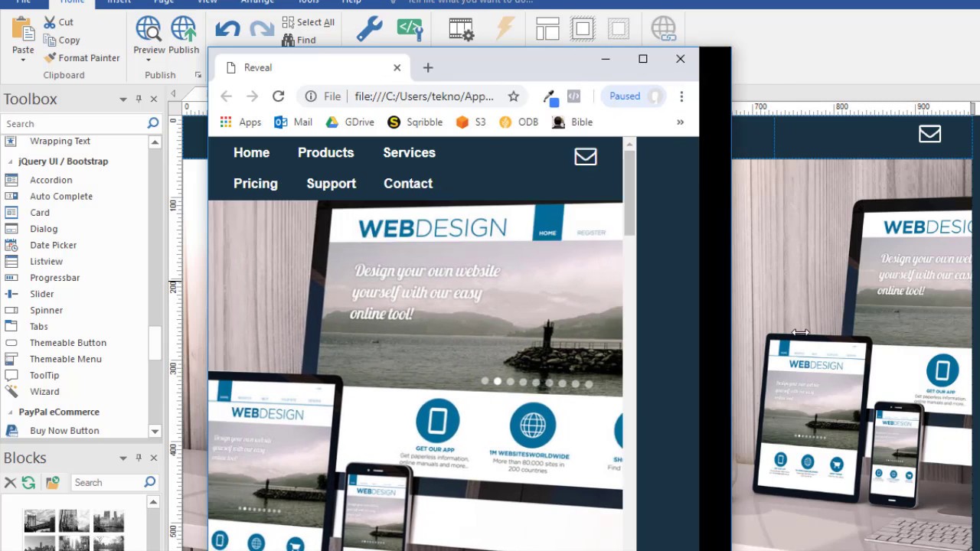Click Cut in the Clipboard group

coord(59,22)
